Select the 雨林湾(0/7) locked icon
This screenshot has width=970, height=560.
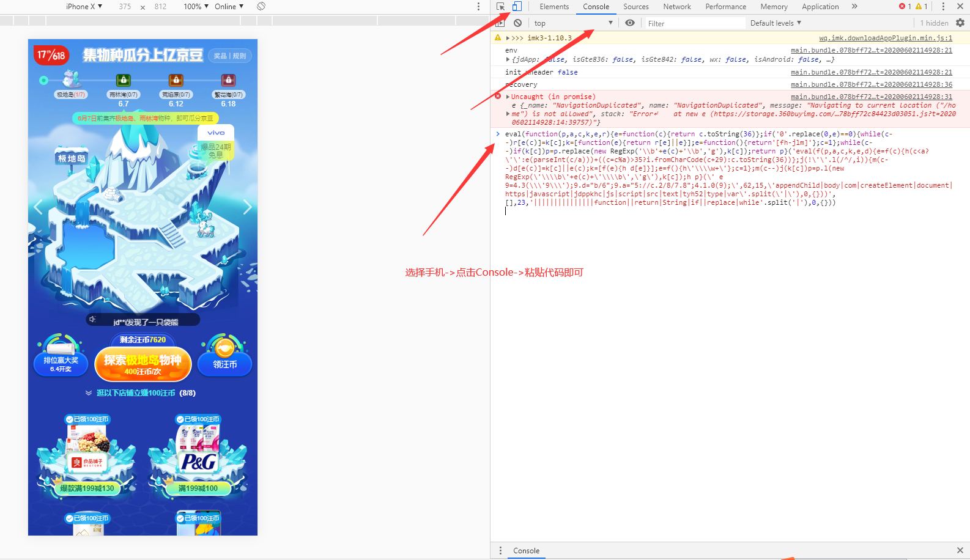pos(124,80)
